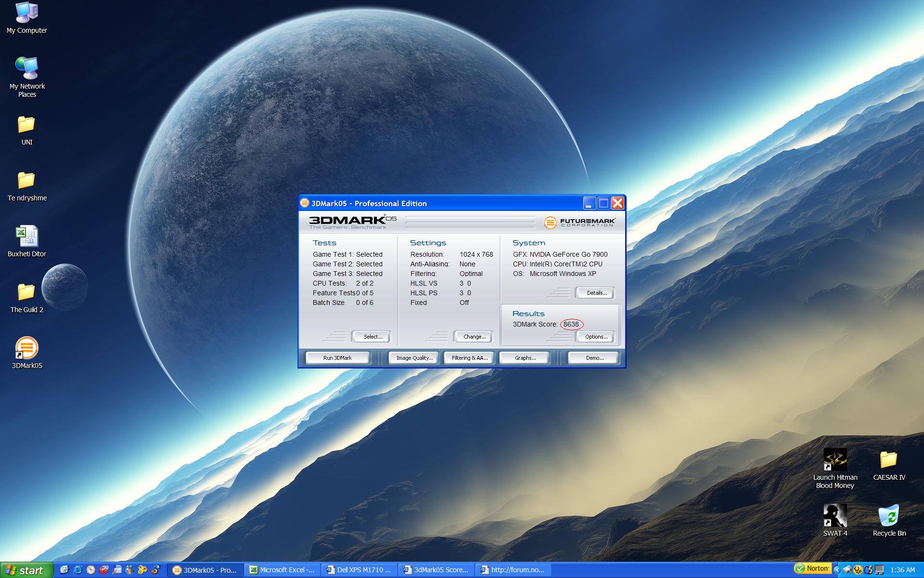Open the Windows start menu

[26, 570]
